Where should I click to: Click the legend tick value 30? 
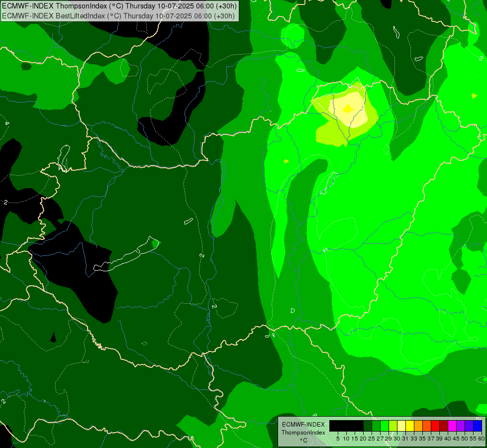(397, 439)
